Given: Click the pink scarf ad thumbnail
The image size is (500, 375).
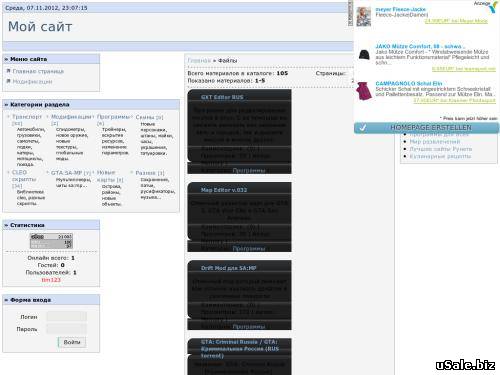Looking at the screenshot, I should pos(364,91).
